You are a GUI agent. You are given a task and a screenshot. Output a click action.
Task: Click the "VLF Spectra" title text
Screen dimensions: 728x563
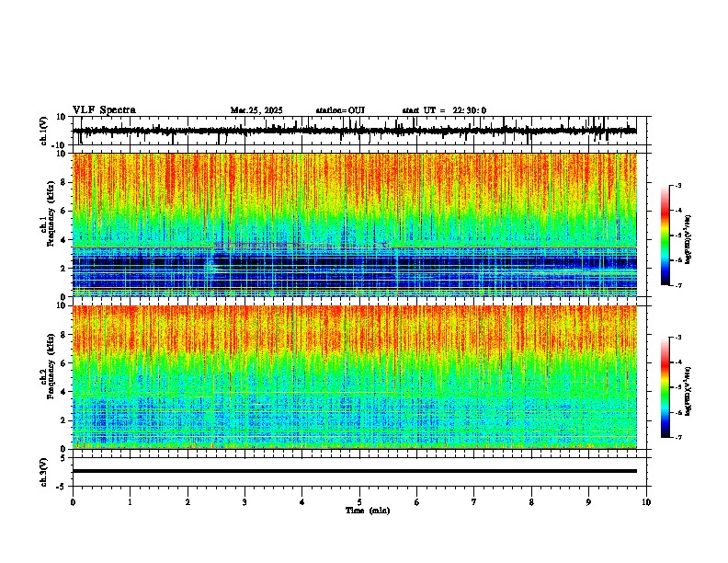pos(104,110)
